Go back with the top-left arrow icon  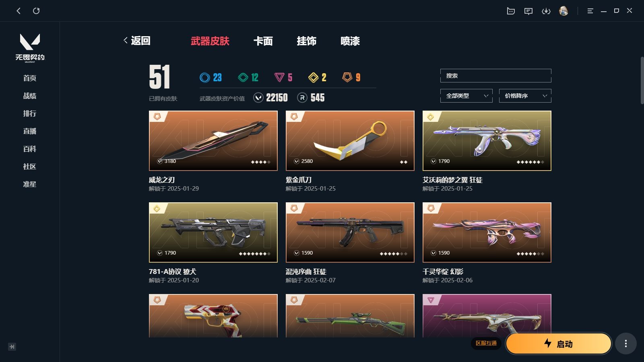click(19, 11)
